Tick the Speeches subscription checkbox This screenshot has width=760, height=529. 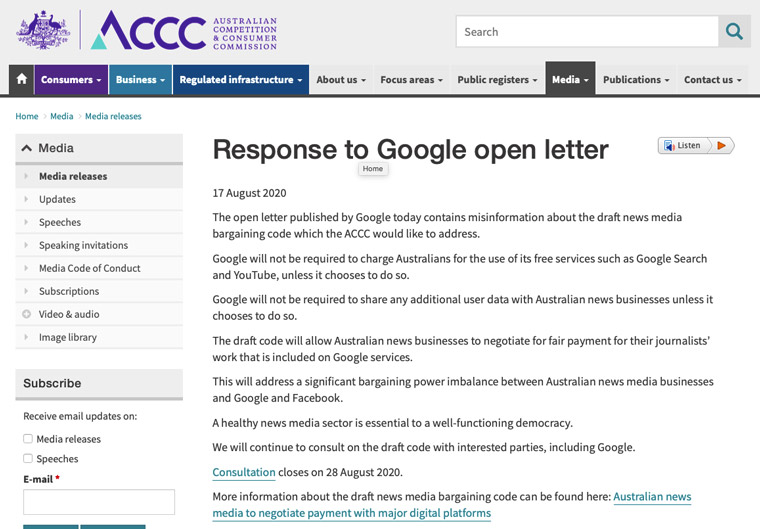[28, 459]
